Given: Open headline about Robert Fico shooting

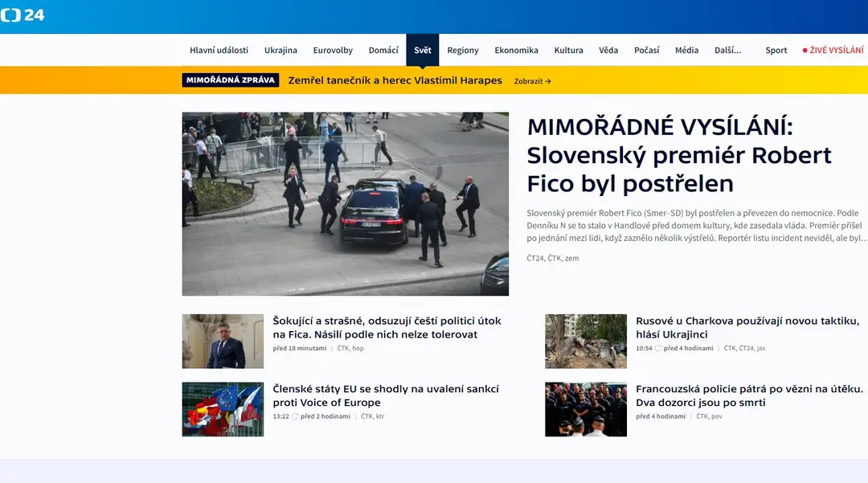Looking at the screenshot, I should 678,155.
